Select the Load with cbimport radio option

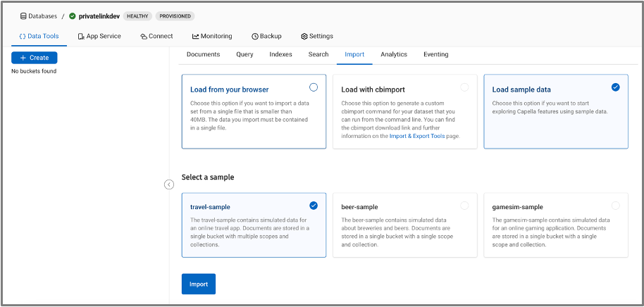coord(464,87)
